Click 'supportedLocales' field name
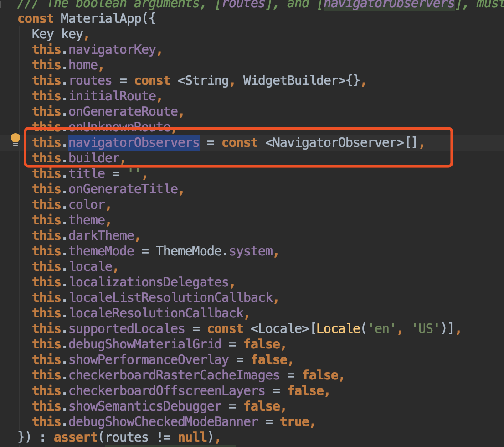 (x=127, y=328)
